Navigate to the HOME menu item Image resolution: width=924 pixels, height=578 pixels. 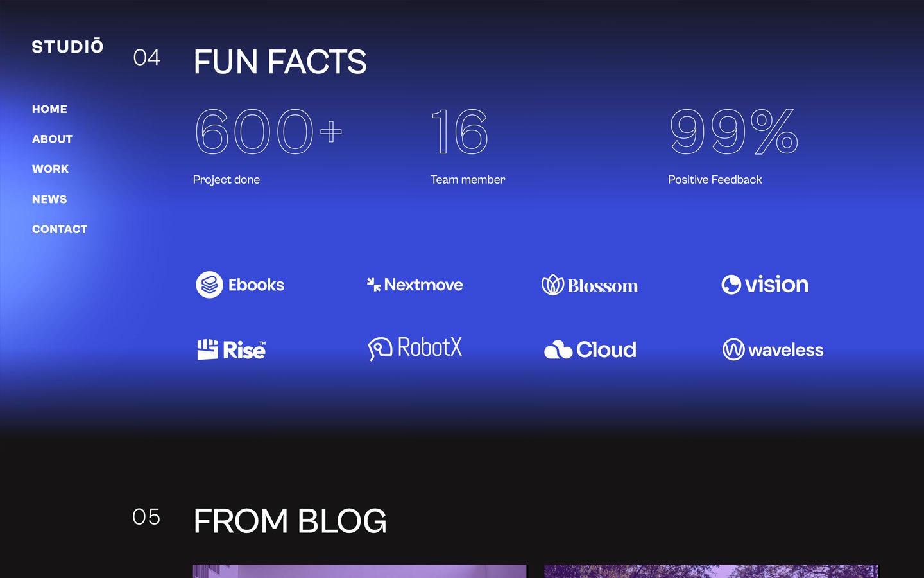[49, 109]
